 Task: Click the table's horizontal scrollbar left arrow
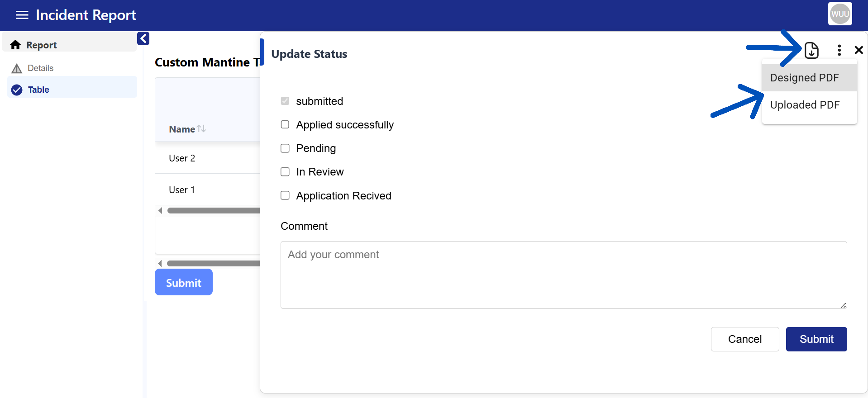[x=160, y=210]
